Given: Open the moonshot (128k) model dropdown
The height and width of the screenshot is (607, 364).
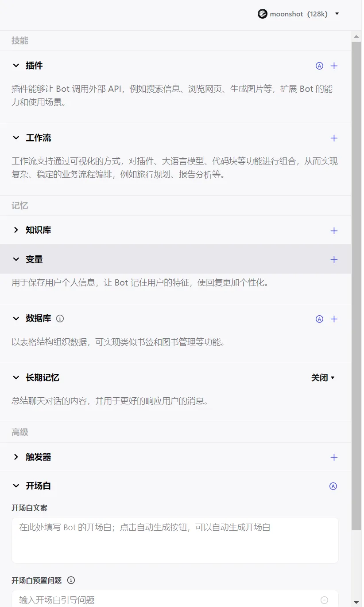Looking at the screenshot, I should tap(299, 14).
